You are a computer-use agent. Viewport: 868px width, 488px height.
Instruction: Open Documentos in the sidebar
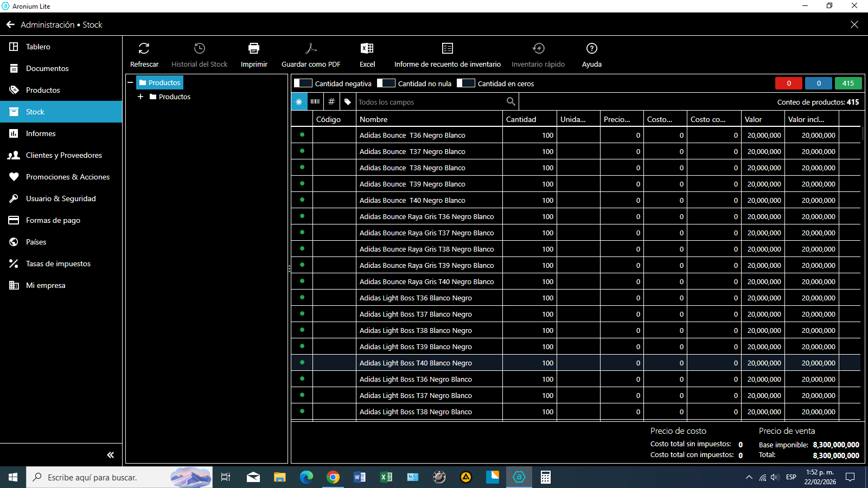(x=47, y=68)
